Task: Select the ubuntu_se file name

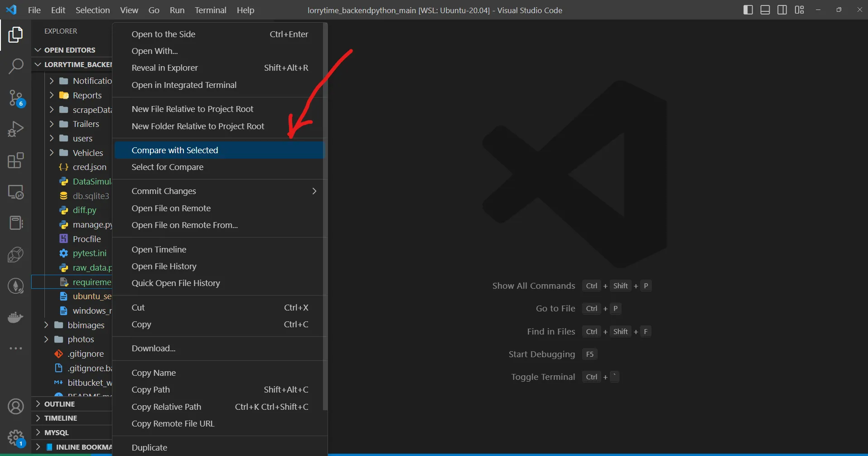Action: pos(92,296)
